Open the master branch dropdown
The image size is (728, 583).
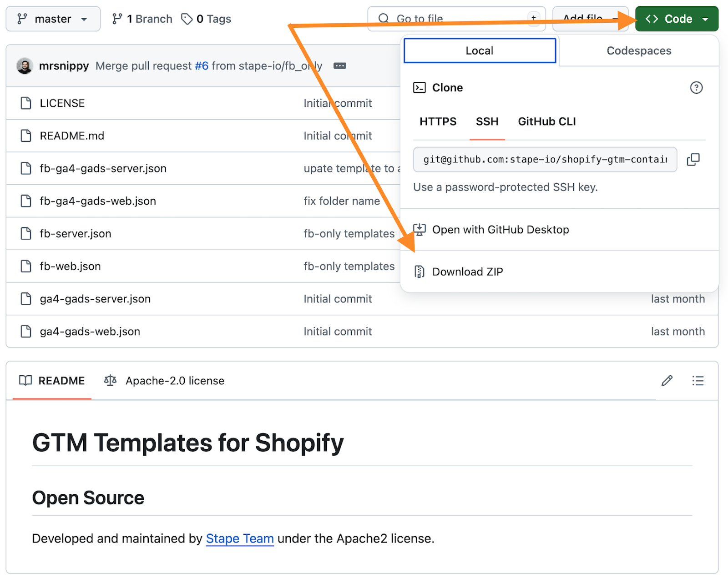(x=53, y=19)
